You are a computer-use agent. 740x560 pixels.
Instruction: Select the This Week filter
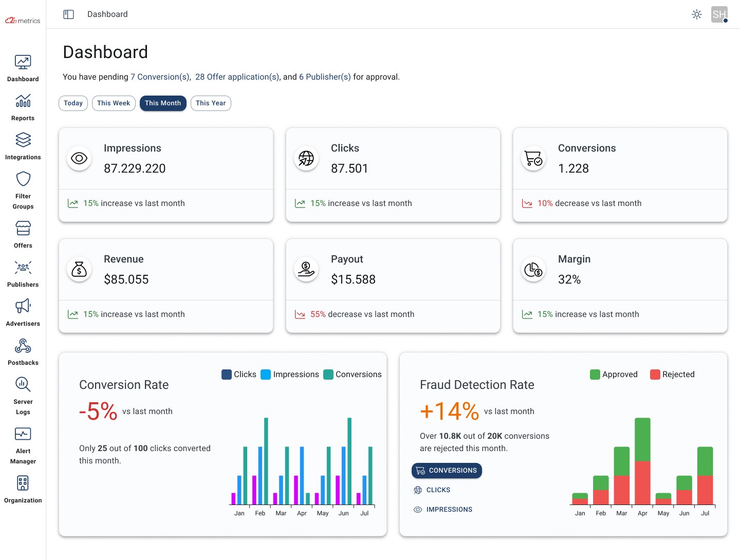114,103
